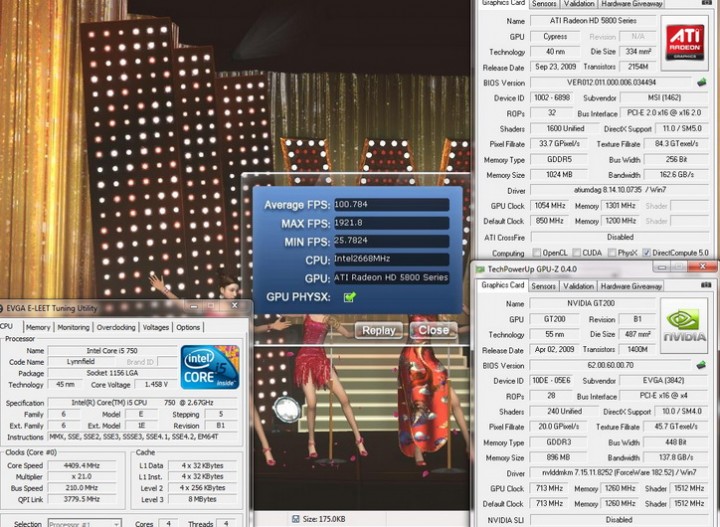
Task: Toggle the OpenCL checkbox
Action: tap(536, 252)
